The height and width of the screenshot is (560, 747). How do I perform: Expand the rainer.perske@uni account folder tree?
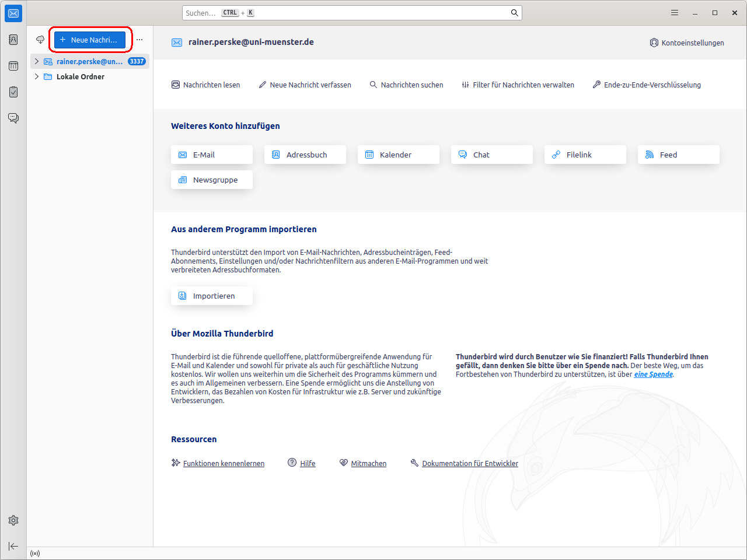tap(37, 61)
